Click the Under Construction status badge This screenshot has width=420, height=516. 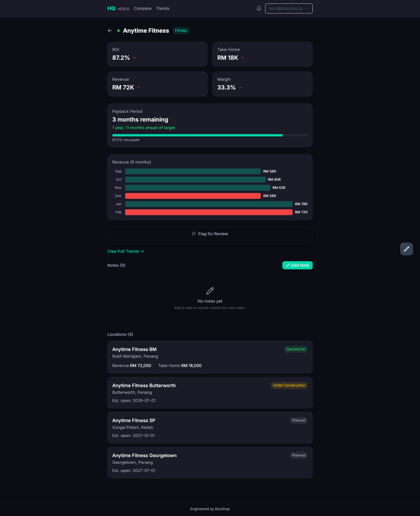pos(289,385)
